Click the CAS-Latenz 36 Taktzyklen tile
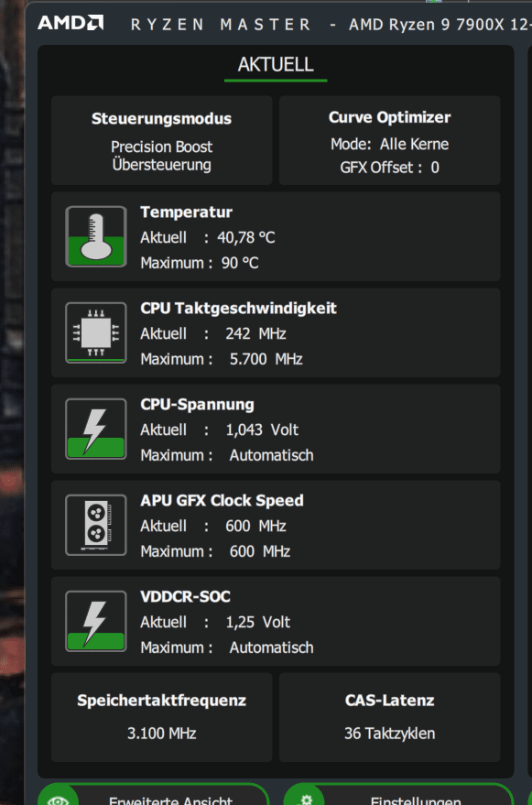This screenshot has width=532, height=805. pos(390,717)
